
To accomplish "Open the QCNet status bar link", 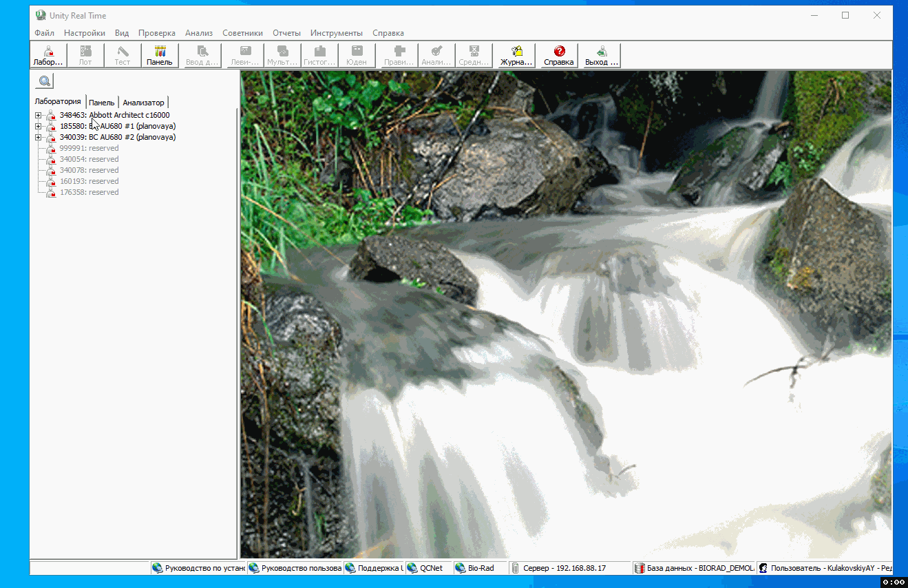I will point(430,568).
